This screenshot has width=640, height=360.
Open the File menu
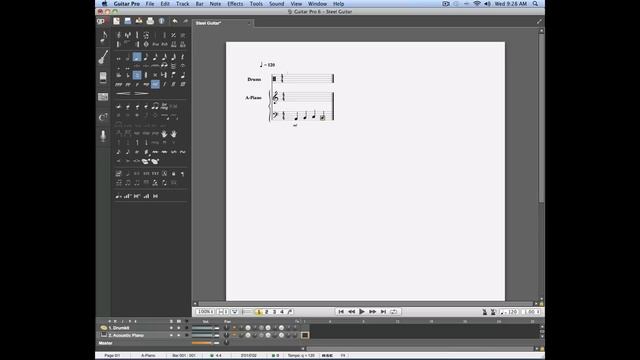(150, 4)
